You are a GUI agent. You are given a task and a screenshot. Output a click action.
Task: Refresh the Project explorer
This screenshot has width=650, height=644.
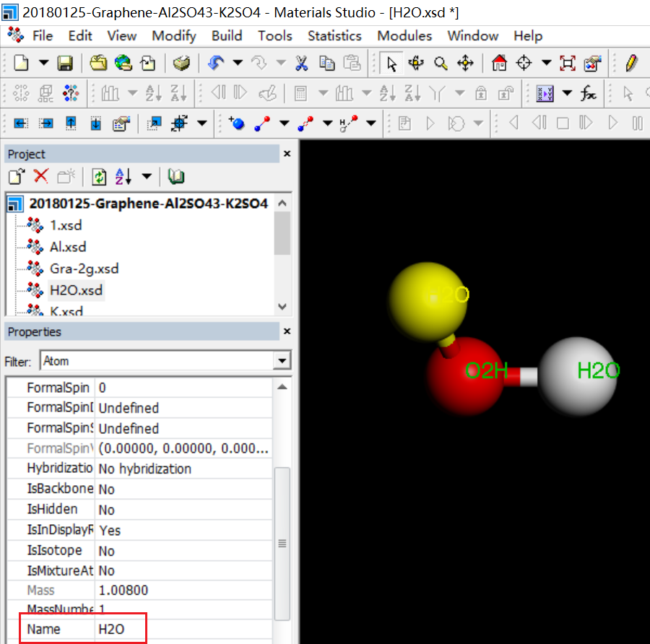[99, 177]
